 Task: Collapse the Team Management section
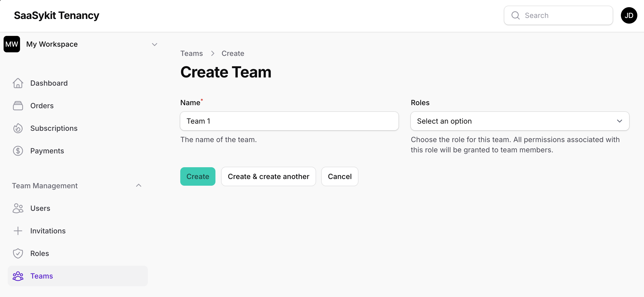pyautogui.click(x=139, y=185)
